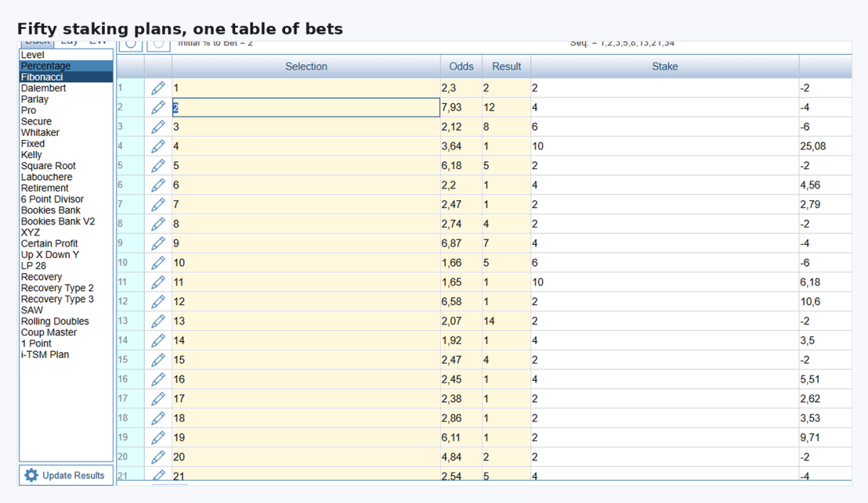Select the Fibonacci staking plan

coord(66,77)
